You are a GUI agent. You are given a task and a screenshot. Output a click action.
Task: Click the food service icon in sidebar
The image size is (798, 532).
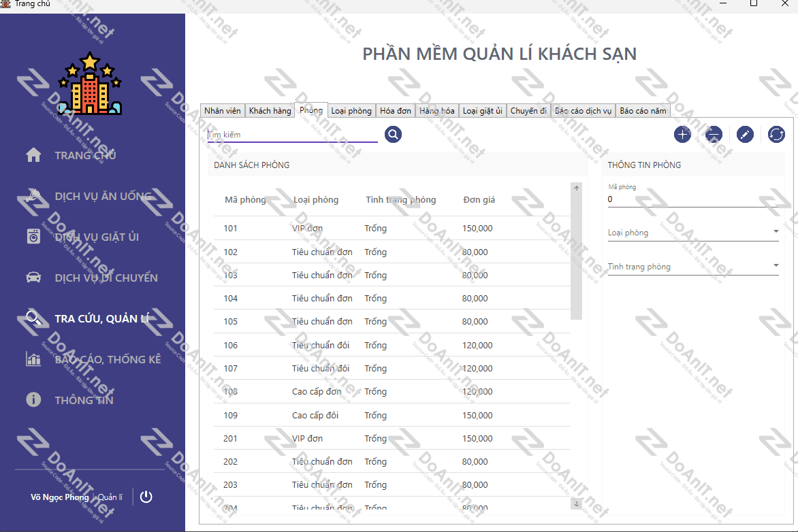(x=33, y=196)
